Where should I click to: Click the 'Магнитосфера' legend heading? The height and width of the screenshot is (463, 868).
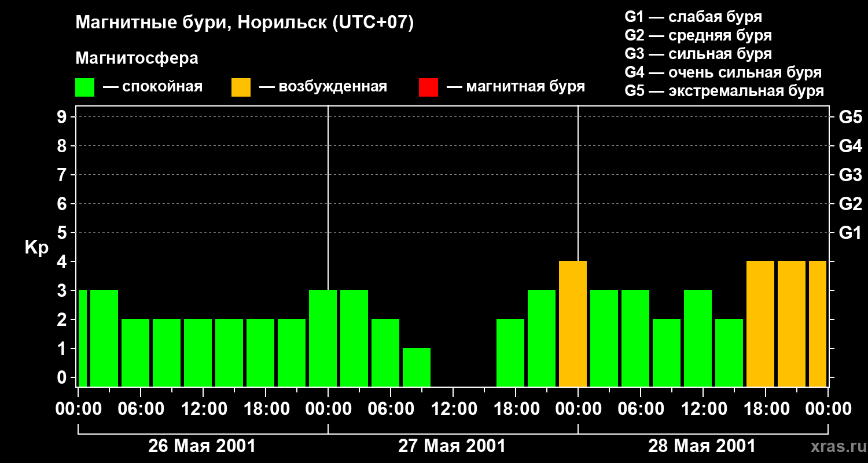click(137, 58)
